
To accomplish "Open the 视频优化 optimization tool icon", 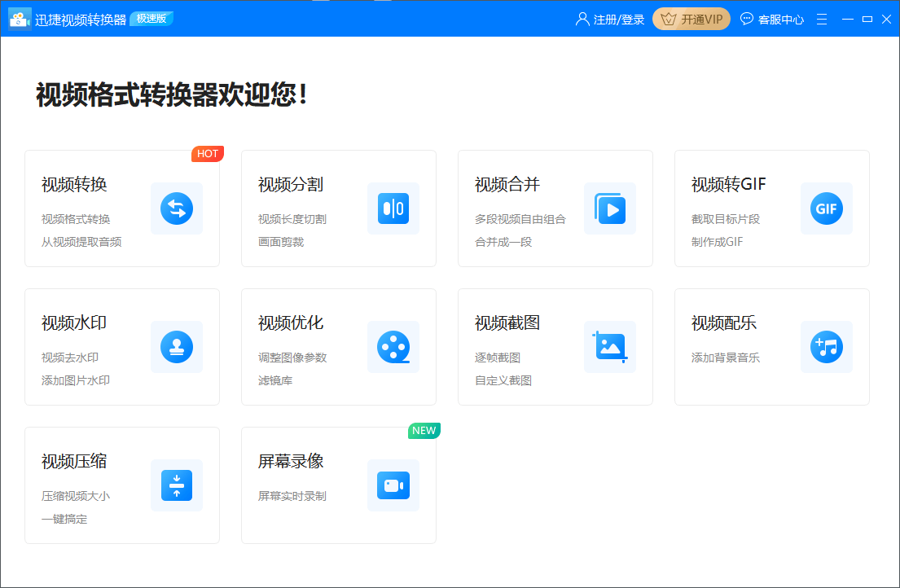I will pos(393,347).
